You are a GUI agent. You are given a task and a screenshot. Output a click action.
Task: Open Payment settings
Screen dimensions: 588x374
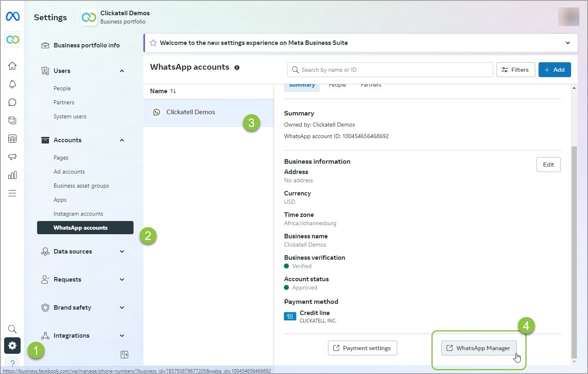pos(363,348)
